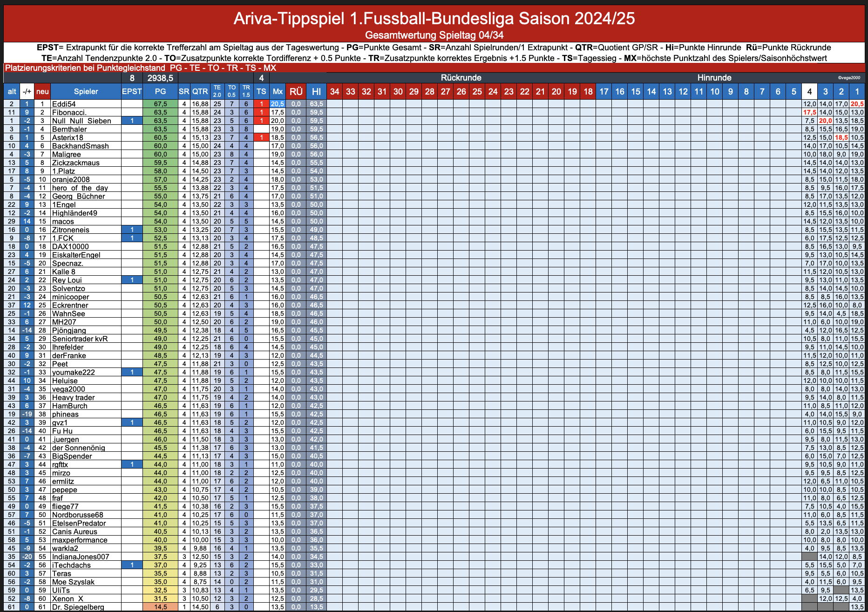Click the 'alt' column header
The image size is (868, 612).
tap(12, 91)
